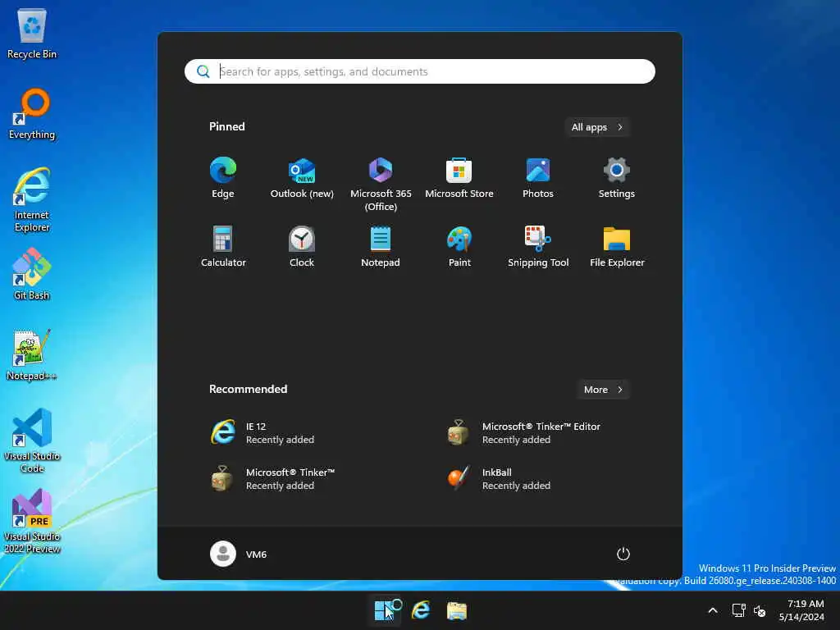
Task: Open File Explorer pinned icon
Action: (x=617, y=246)
